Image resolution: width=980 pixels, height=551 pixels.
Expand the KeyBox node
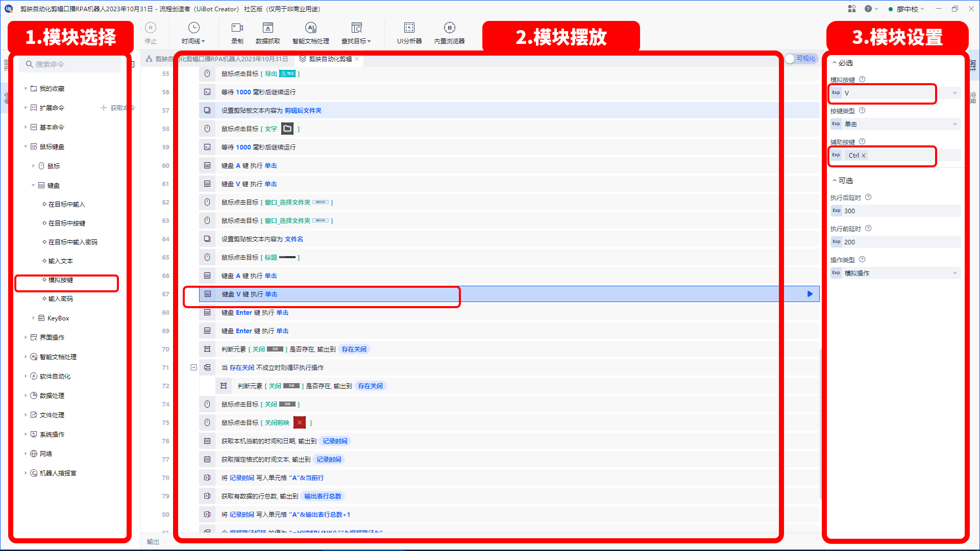[34, 318]
